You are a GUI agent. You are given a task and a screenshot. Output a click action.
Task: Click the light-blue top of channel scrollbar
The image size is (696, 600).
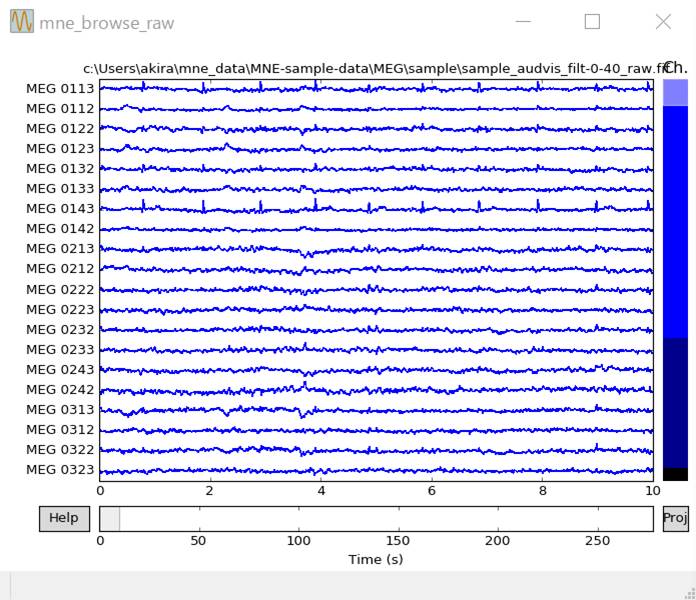pyautogui.click(x=675, y=93)
